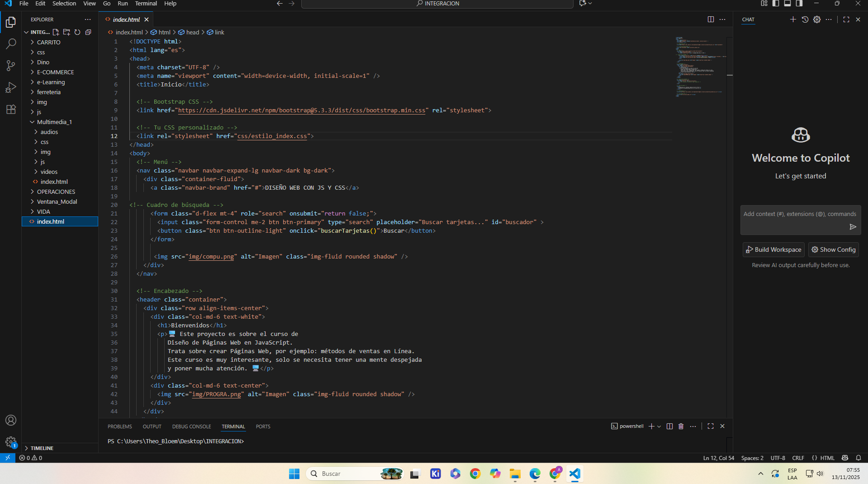Image resolution: width=868 pixels, height=484 pixels.
Task: Toggle the secondary side bar layout button
Action: click(799, 4)
